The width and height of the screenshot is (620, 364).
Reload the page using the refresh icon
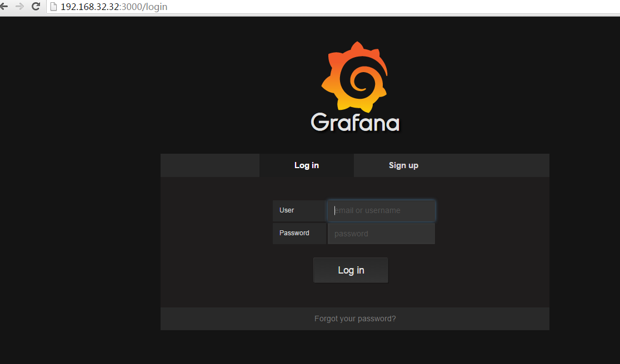36,7
